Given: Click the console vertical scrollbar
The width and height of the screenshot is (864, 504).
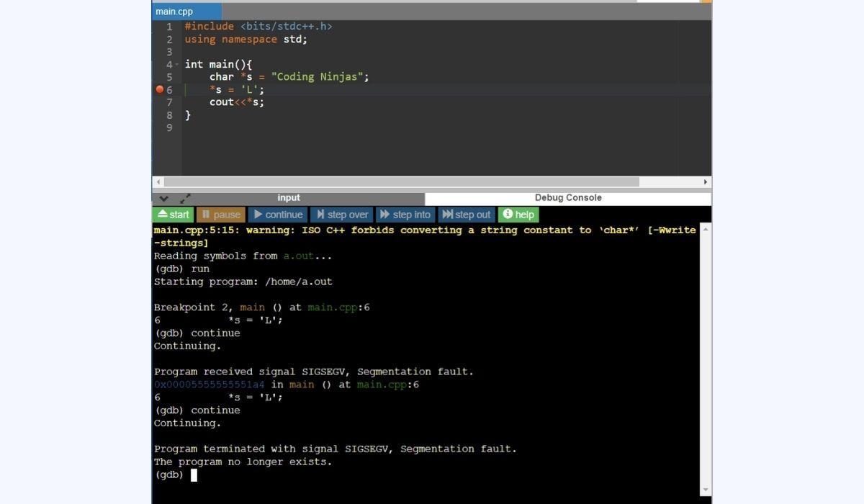Looking at the screenshot, I should [704, 353].
